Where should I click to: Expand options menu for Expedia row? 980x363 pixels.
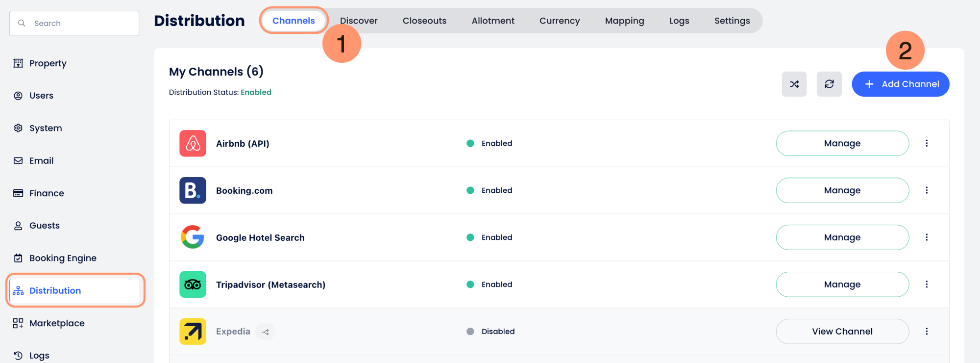pyautogui.click(x=927, y=332)
